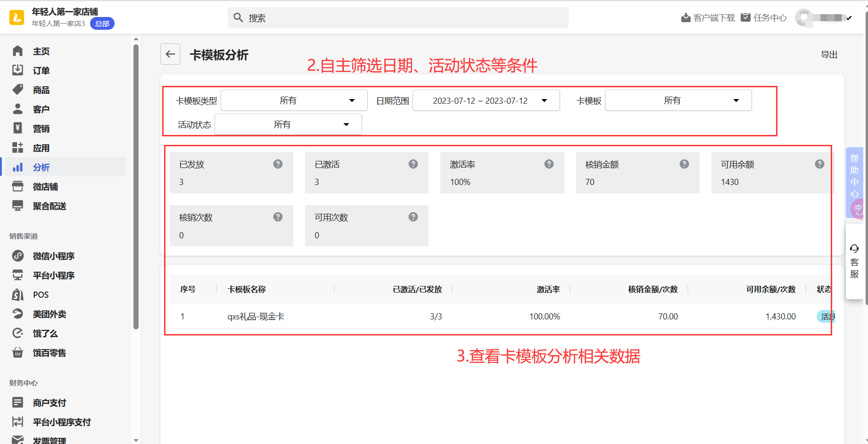Click the help icon on 核销金额 card
Screen dimensions: 868x444
coord(685,164)
